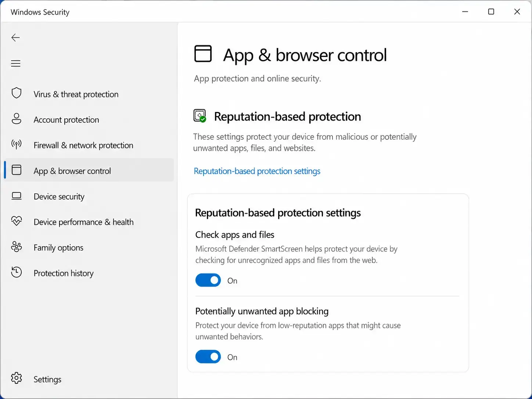532x399 pixels.
Task: Click the Virus & threat protection shield icon
Action: pos(17,93)
